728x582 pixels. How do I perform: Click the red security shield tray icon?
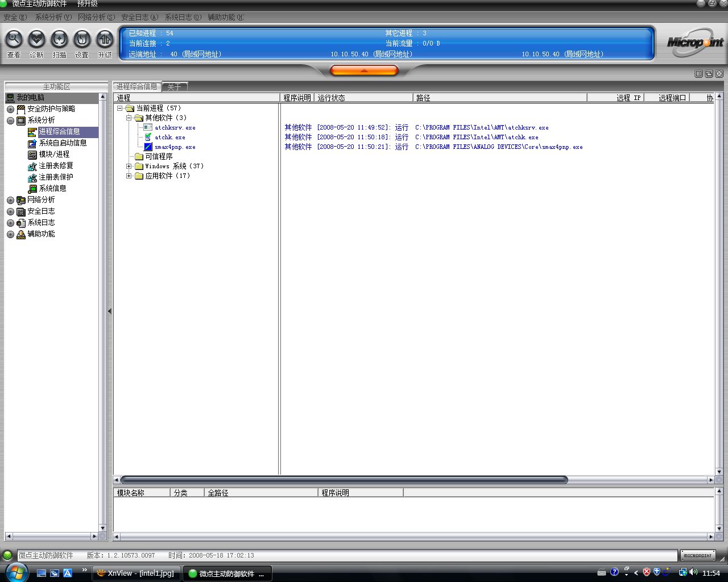[646, 572]
